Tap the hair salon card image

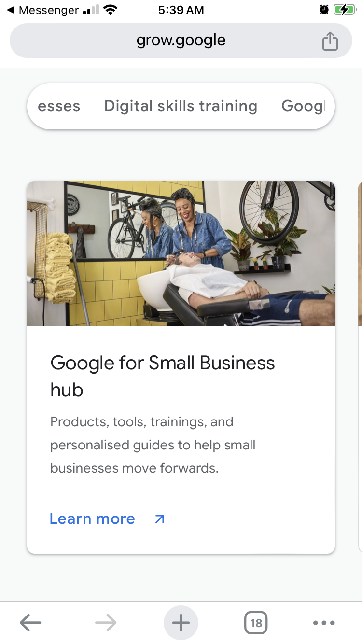coord(181,253)
